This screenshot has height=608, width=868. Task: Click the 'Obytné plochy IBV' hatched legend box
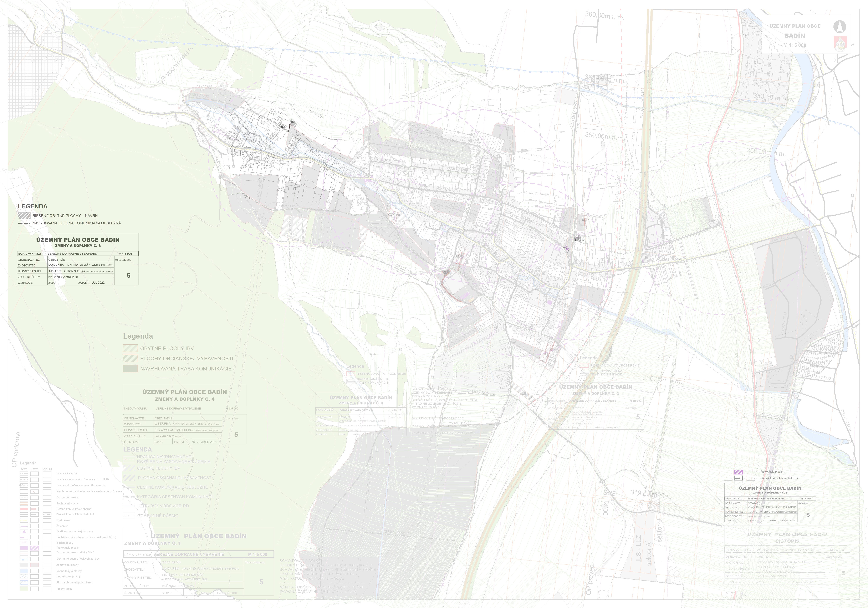coord(130,348)
